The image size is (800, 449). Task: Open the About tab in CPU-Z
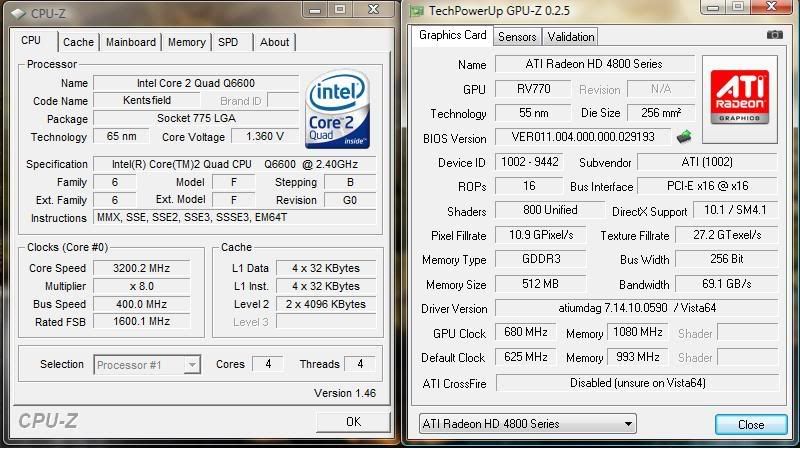[x=274, y=42]
